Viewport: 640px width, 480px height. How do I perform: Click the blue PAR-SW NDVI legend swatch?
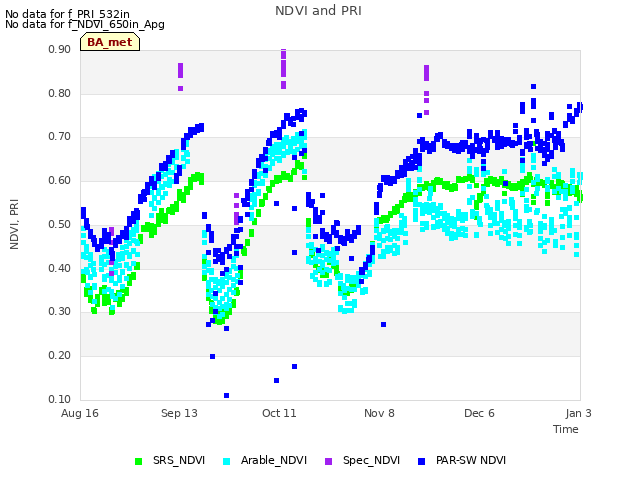(421, 462)
